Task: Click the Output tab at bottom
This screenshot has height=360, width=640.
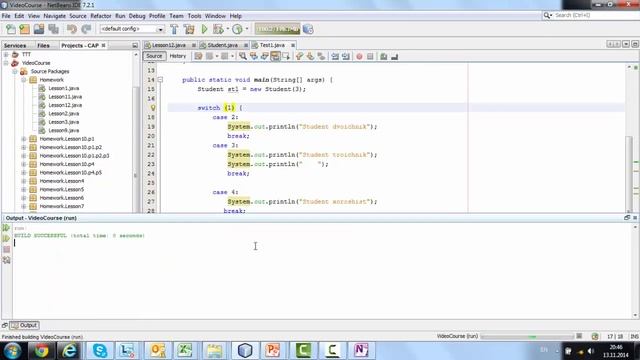Action: [24, 325]
